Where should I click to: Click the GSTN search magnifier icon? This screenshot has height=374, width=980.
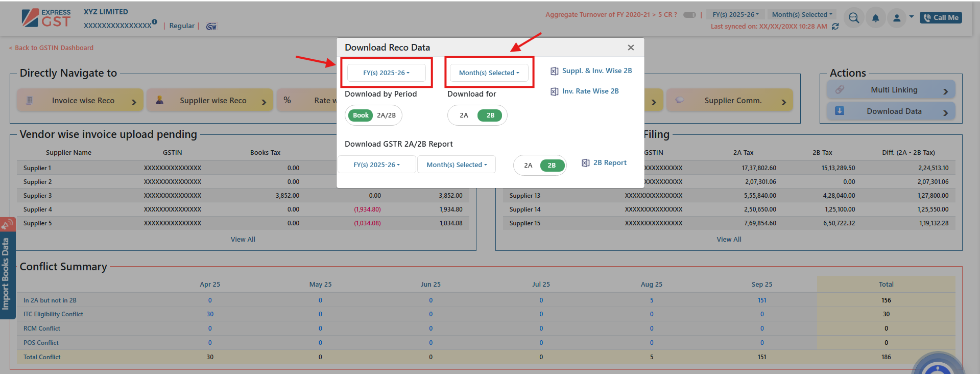853,18
